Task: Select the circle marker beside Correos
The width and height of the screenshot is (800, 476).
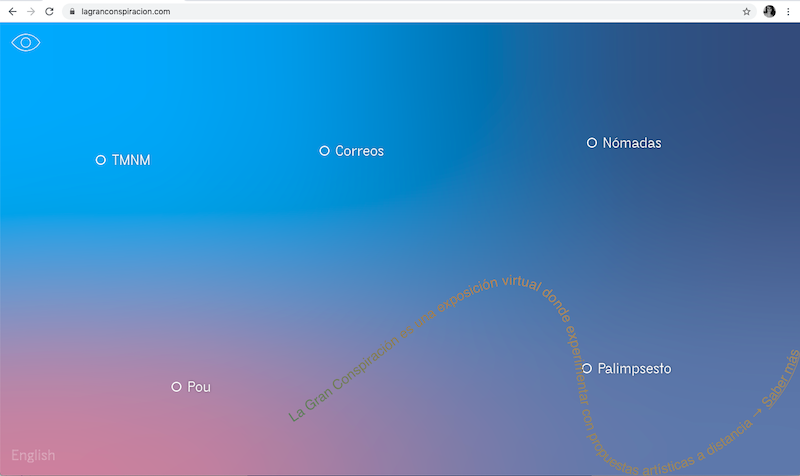Action: point(324,151)
